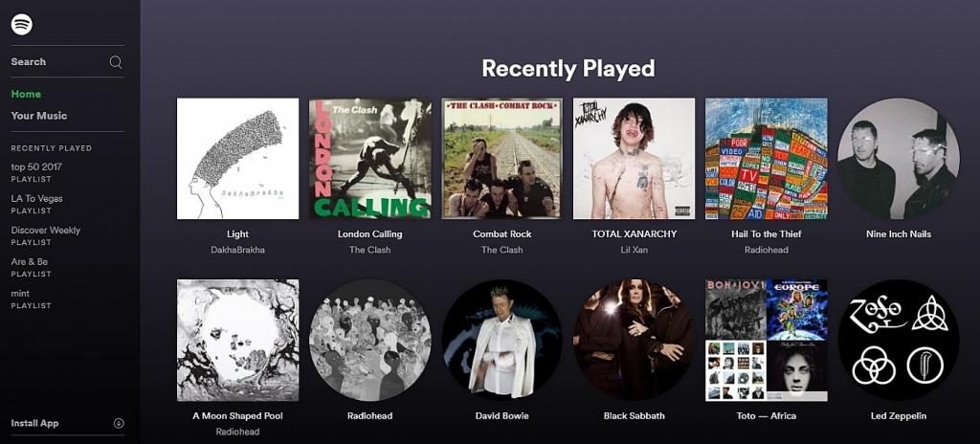Click the 'DakhaBrakha' artist name

pyautogui.click(x=237, y=250)
